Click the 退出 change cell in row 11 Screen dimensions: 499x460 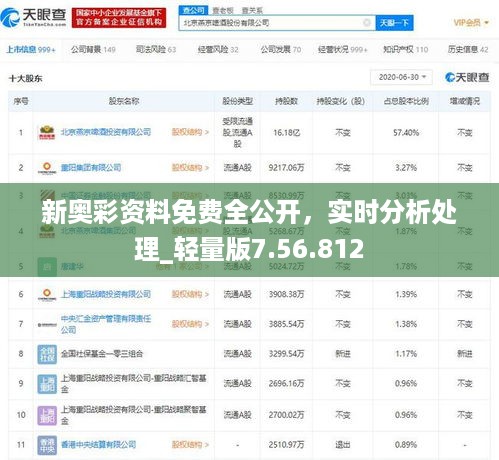343,445
